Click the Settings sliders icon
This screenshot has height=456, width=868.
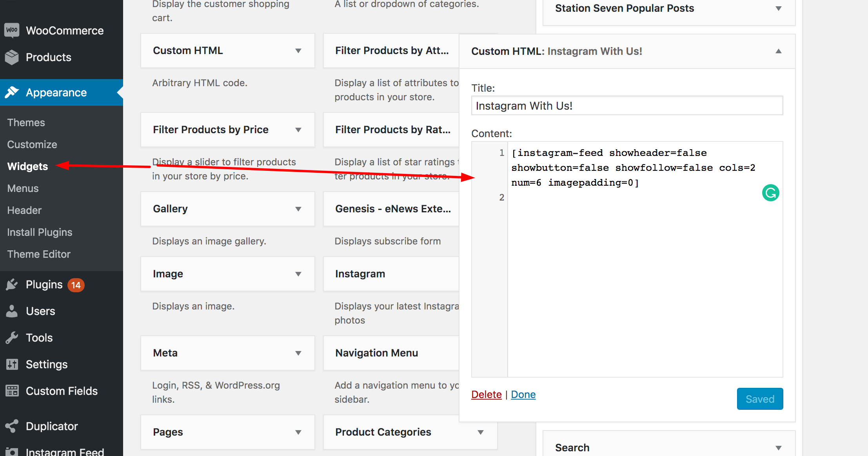[12, 364]
